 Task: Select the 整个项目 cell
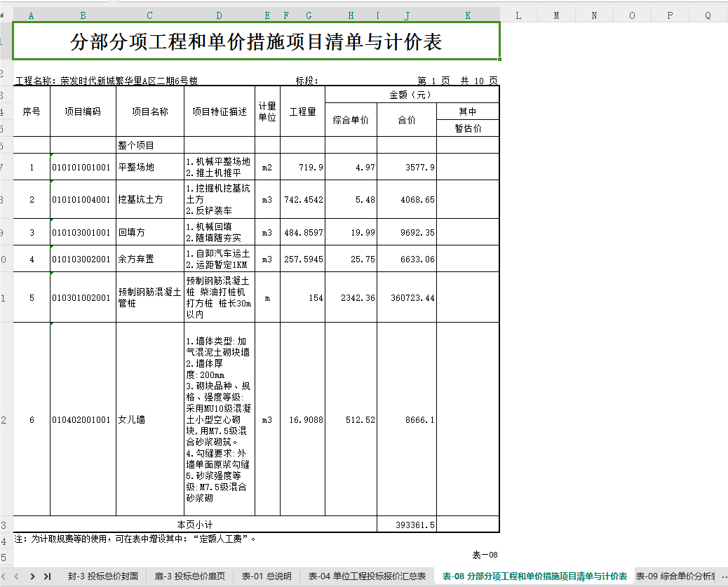(150, 145)
